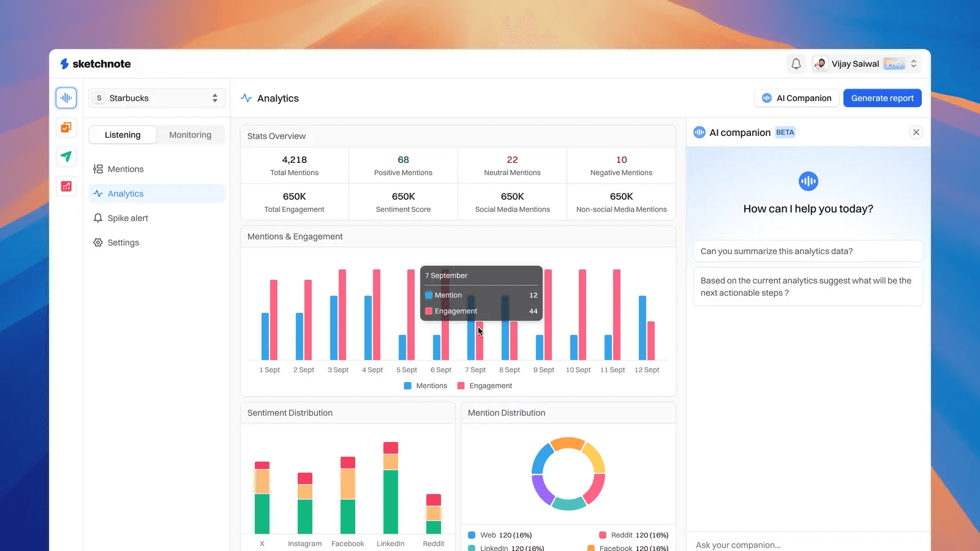
Task: Open Spike alert in the sidebar
Action: pos(157,218)
